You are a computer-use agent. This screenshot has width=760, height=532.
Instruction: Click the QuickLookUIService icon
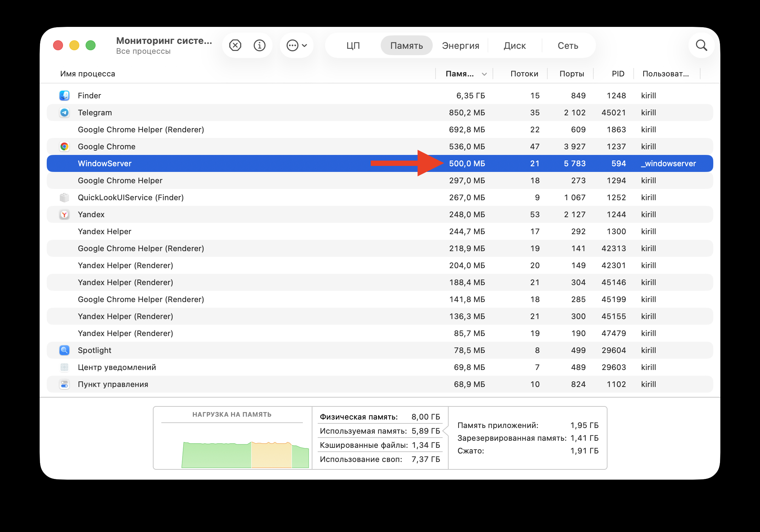tap(64, 197)
